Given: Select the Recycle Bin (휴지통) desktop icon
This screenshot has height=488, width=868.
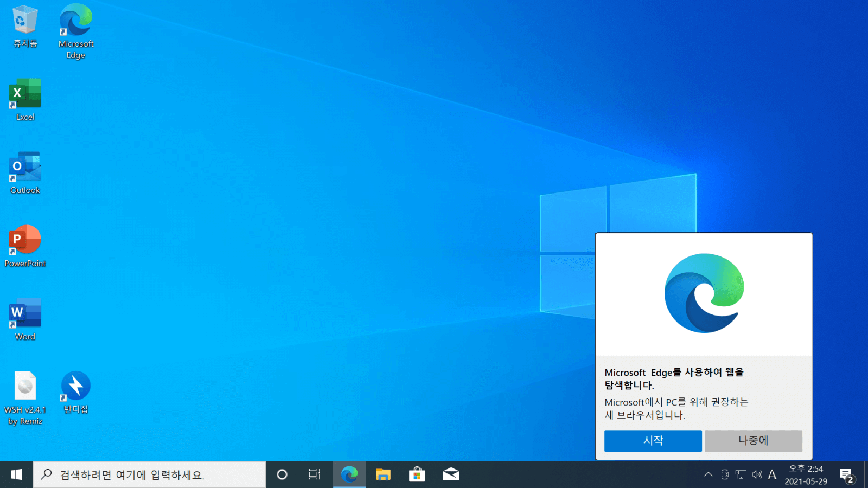Looking at the screenshot, I should point(25,26).
